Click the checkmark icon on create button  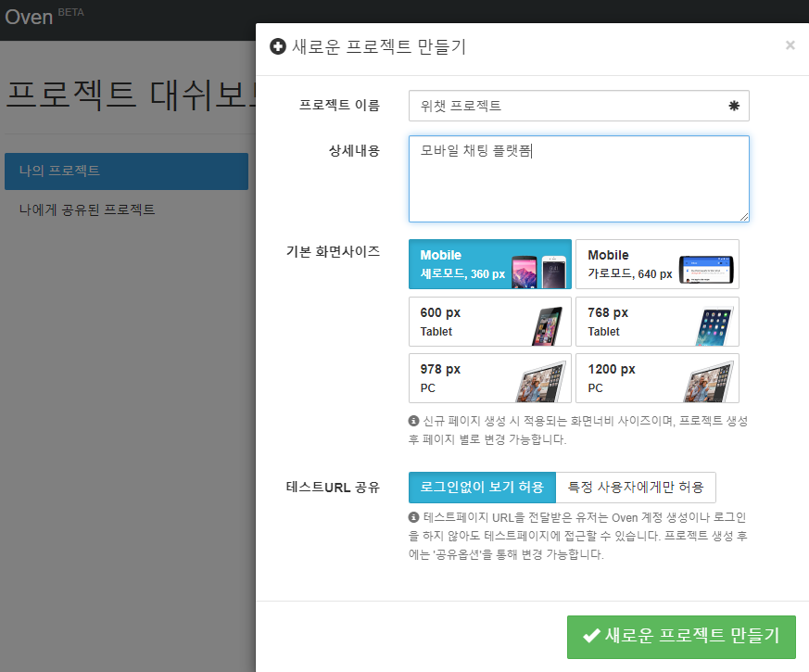pyautogui.click(x=590, y=635)
